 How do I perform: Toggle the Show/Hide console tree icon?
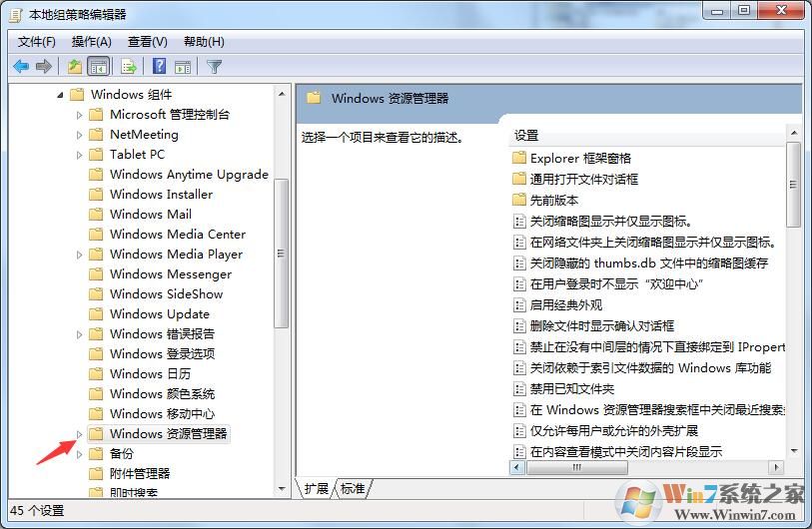pos(99,67)
